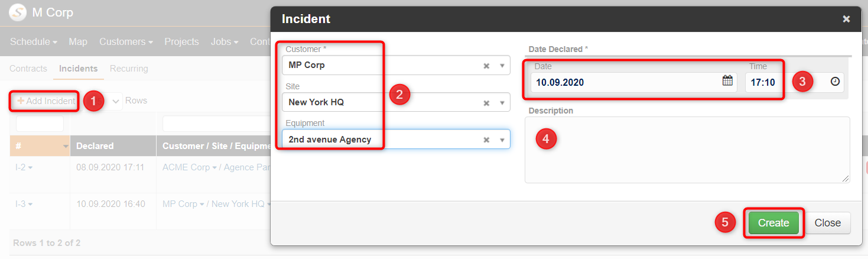Clear the New York HQ site selection
The width and height of the screenshot is (868, 259).
(x=486, y=103)
